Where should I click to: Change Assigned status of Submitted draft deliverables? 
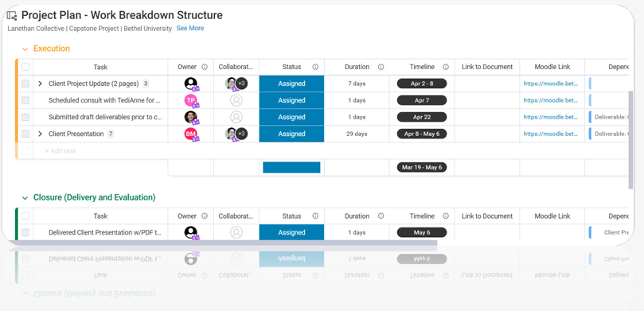tap(291, 117)
